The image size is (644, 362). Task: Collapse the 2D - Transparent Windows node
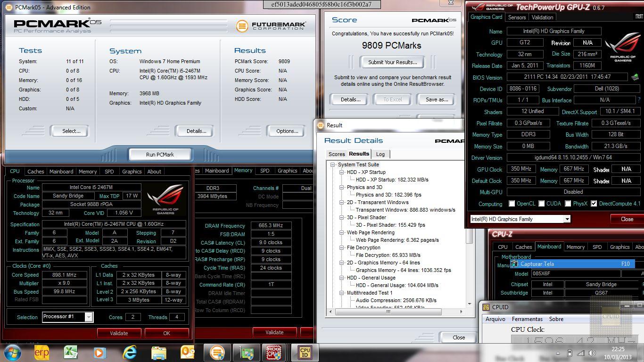tap(342, 202)
